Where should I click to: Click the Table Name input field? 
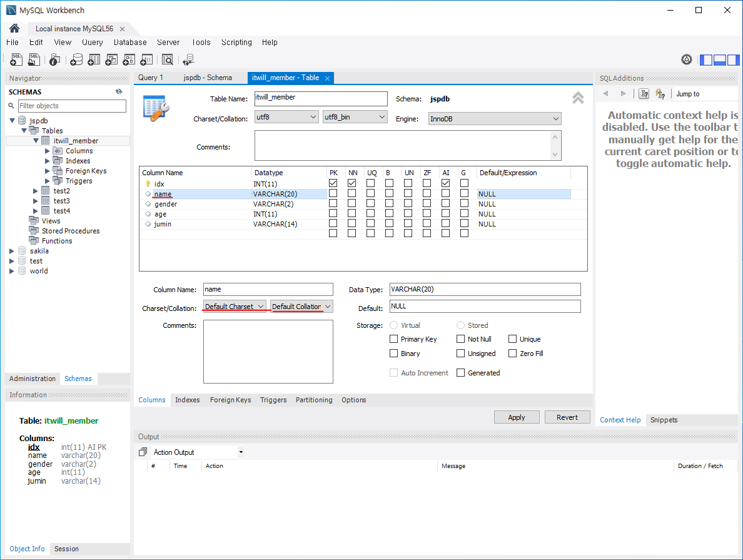(x=321, y=99)
